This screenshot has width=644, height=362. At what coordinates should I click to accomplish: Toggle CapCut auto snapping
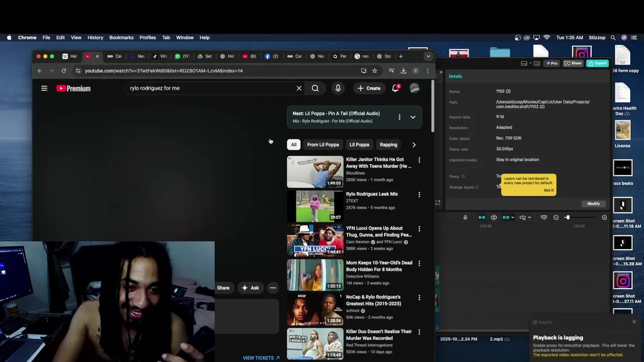coord(494,218)
